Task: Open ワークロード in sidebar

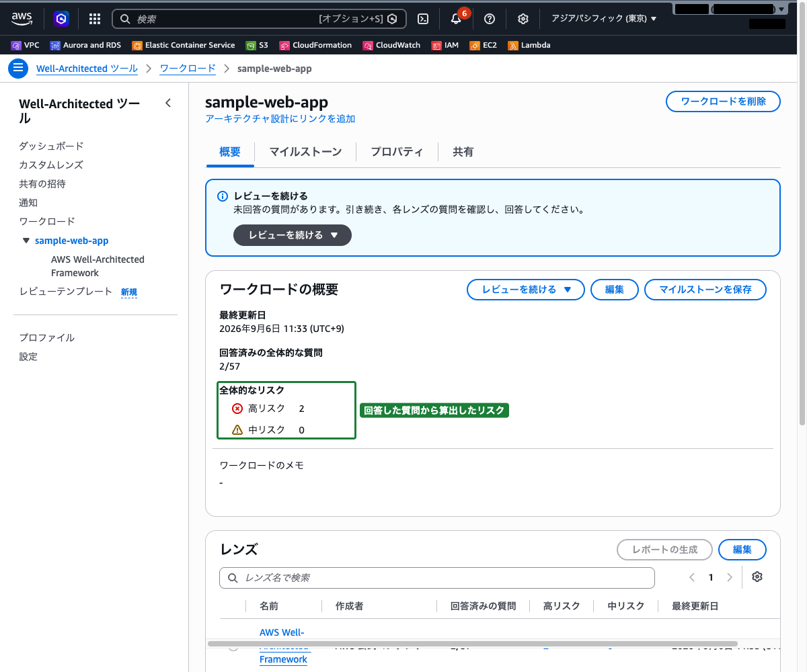Action: (x=47, y=221)
